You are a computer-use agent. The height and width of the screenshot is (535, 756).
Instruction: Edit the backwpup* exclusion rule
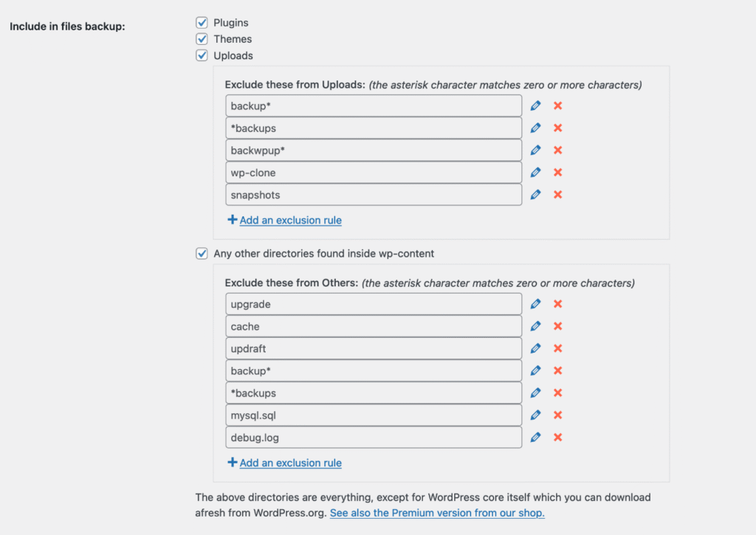pos(536,151)
